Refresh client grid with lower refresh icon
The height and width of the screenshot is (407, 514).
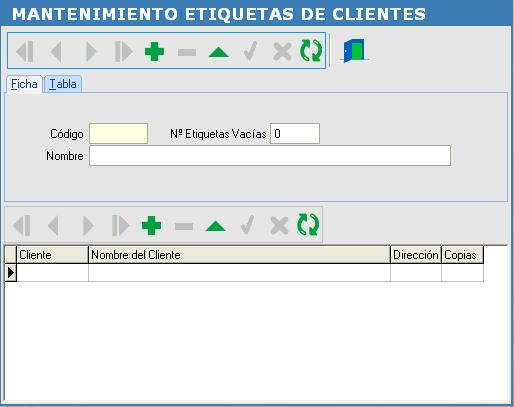pyautogui.click(x=308, y=225)
